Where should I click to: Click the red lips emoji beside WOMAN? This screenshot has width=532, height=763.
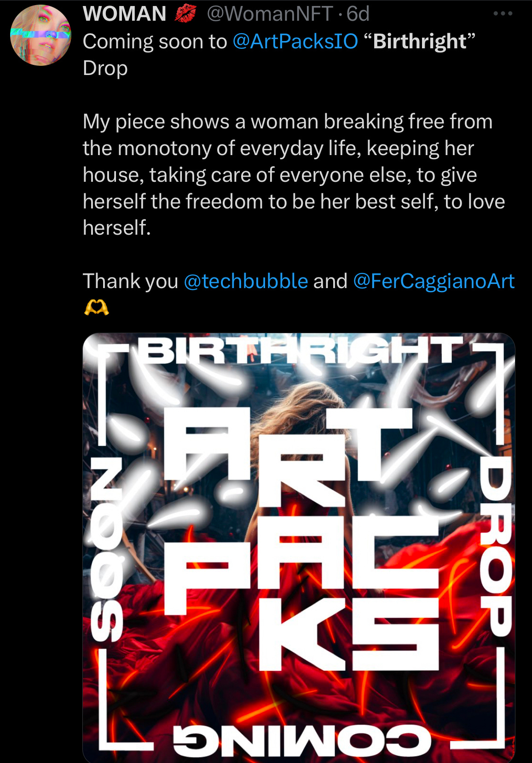click(186, 14)
